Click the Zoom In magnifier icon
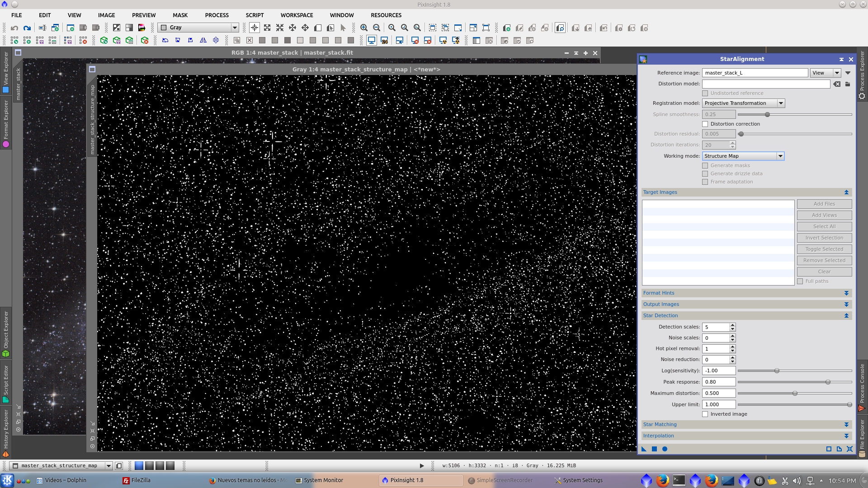 364,28
